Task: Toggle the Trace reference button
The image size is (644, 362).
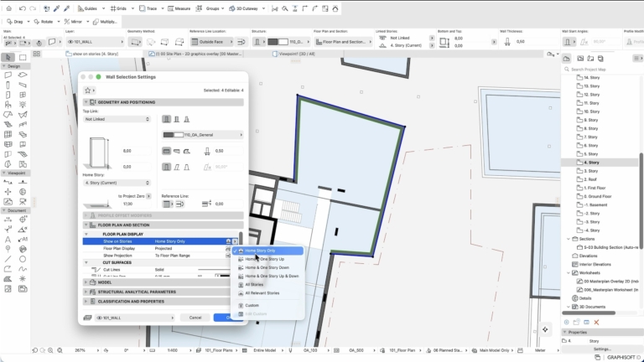Action: pos(148,8)
